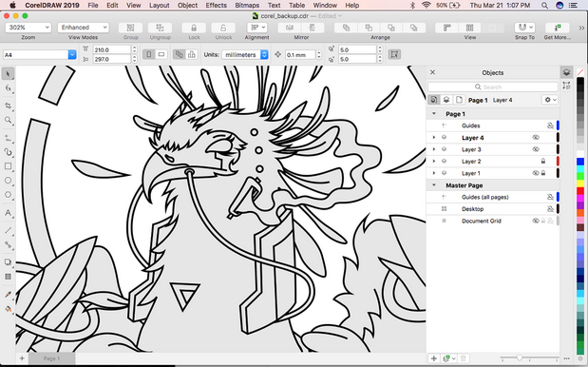Click the page width 210.0 field
The image size is (588, 367).
pyautogui.click(x=112, y=49)
